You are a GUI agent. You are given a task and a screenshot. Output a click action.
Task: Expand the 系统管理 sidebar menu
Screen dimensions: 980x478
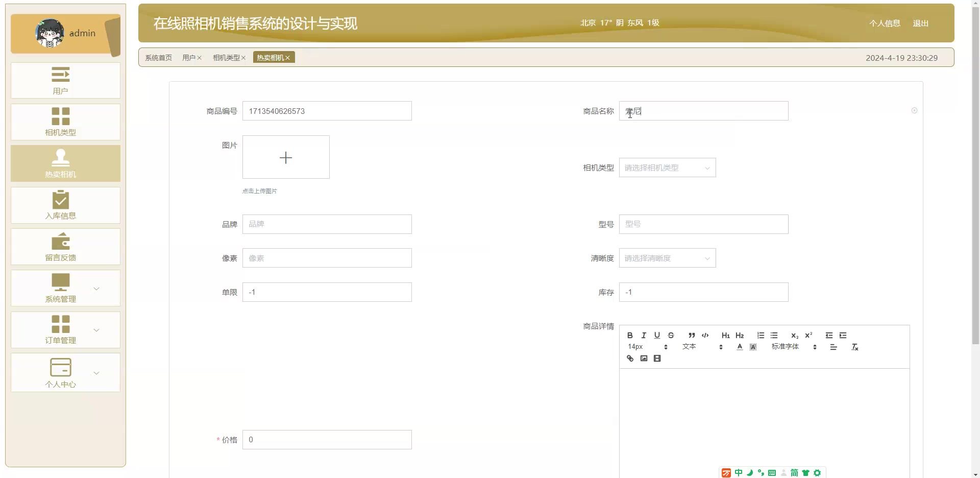click(x=65, y=289)
